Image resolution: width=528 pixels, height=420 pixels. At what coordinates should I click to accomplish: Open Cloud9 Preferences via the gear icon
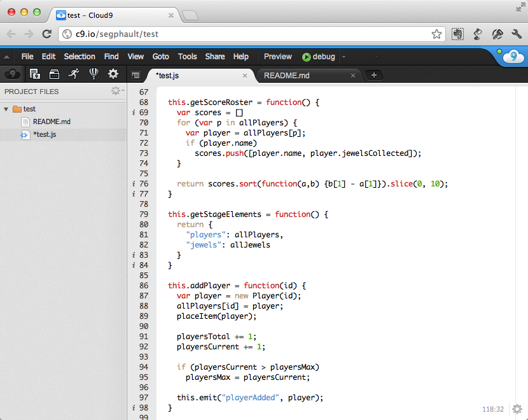click(x=113, y=74)
